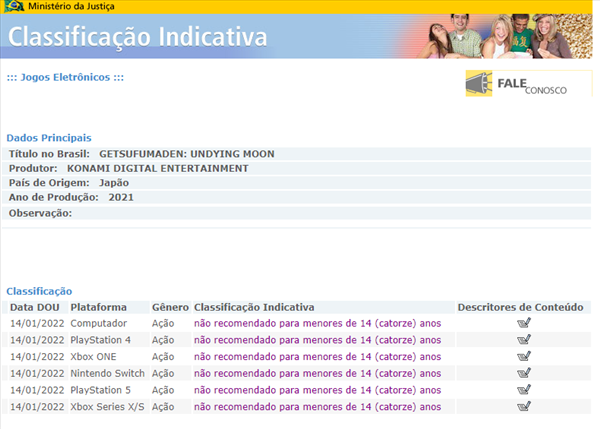Open content descriptors icon for PlayStation 5 row
Screen dimensions: 600x429
coord(523,390)
